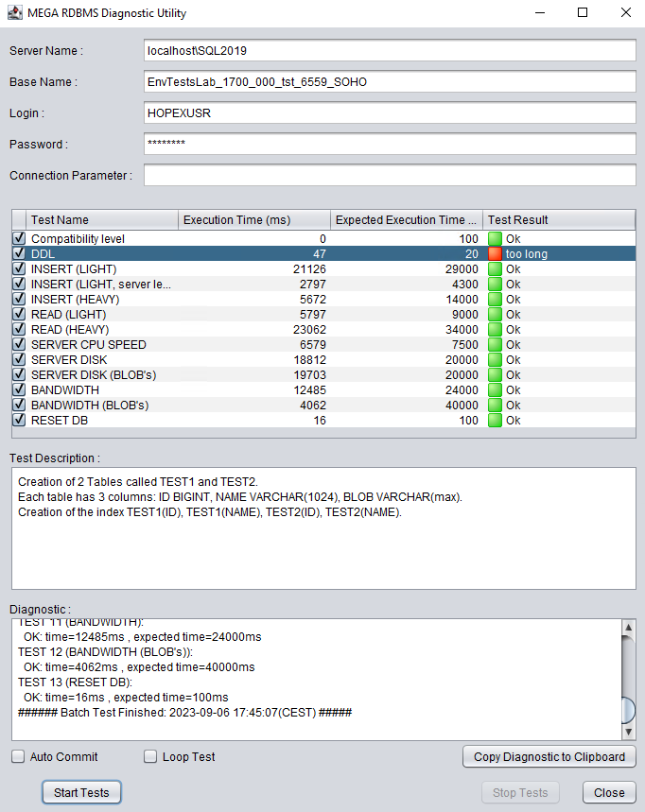645x812 pixels.
Task: Click Diagnostic scrollbar up arrow
Action: (x=628, y=628)
